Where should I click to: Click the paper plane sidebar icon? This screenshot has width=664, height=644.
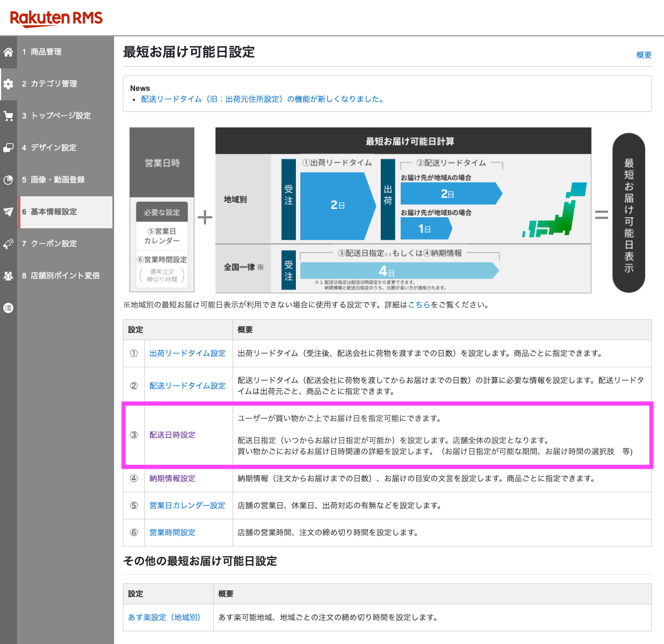8,212
